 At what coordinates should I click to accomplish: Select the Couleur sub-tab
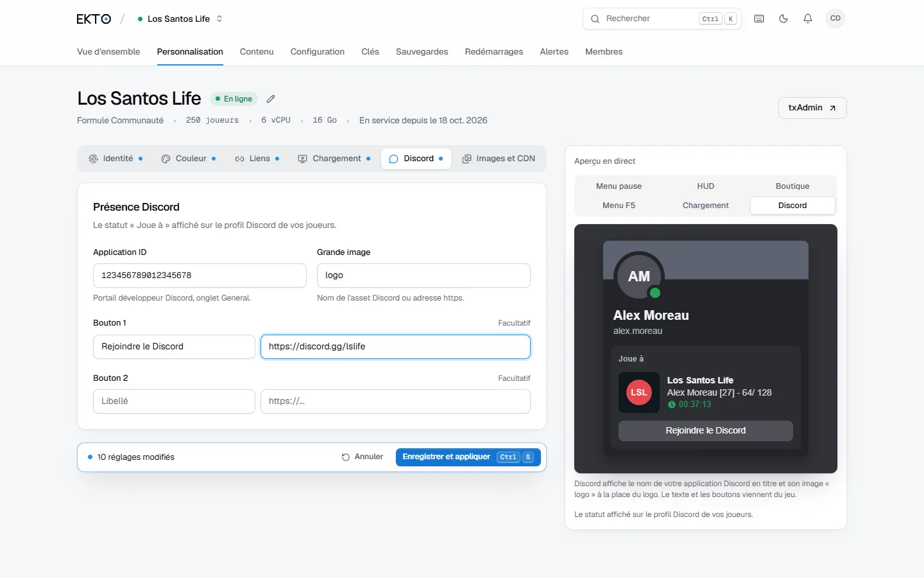pyautogui.click(x=189, y=159)
